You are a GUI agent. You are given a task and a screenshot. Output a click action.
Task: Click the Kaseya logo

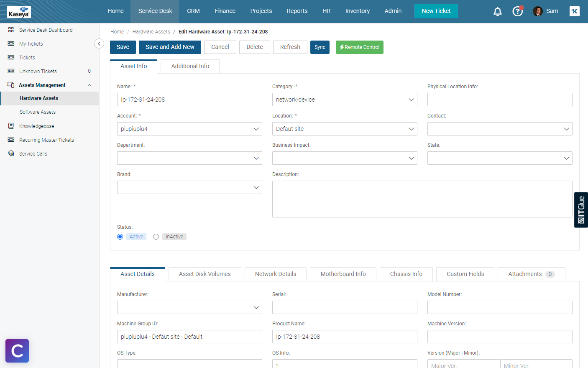(19, 12)
